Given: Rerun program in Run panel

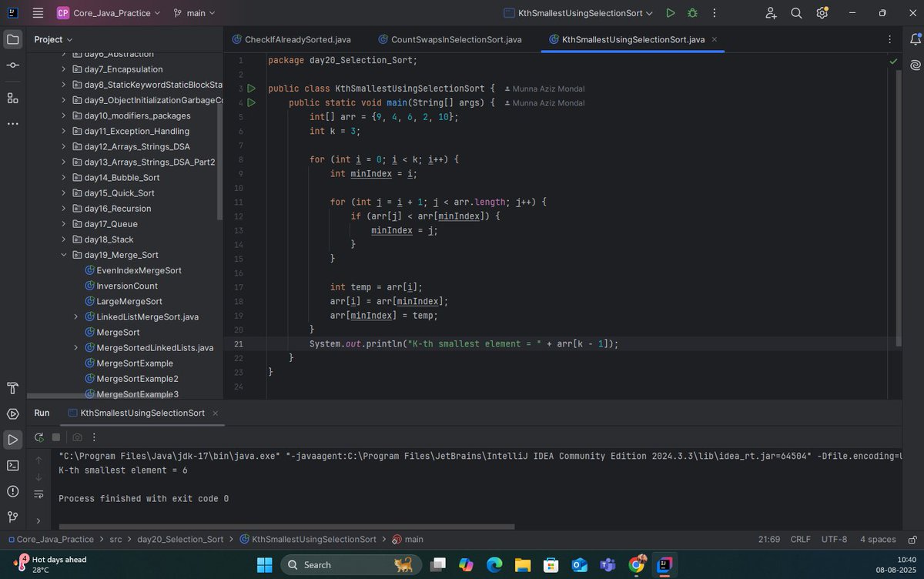Looking at the screenshot, I should point(38,437).
